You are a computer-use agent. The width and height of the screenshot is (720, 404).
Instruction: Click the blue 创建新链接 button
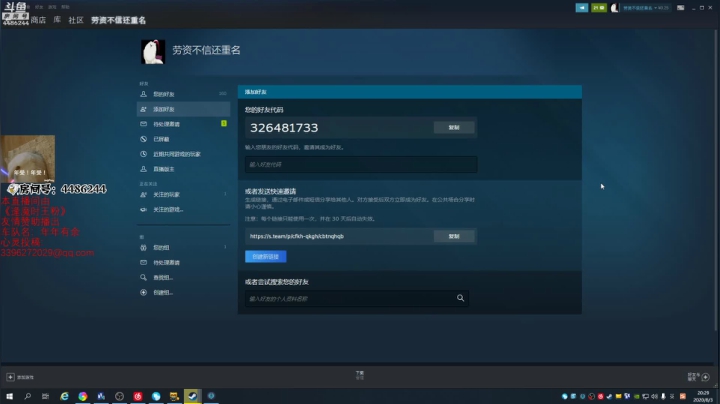pyautogui.click(x=265, y=257)
